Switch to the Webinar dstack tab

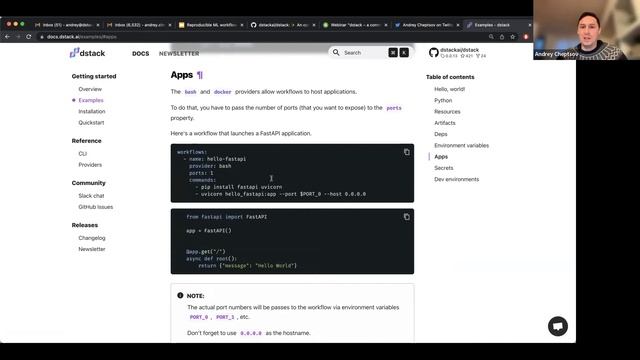click(x=355, y=25)
